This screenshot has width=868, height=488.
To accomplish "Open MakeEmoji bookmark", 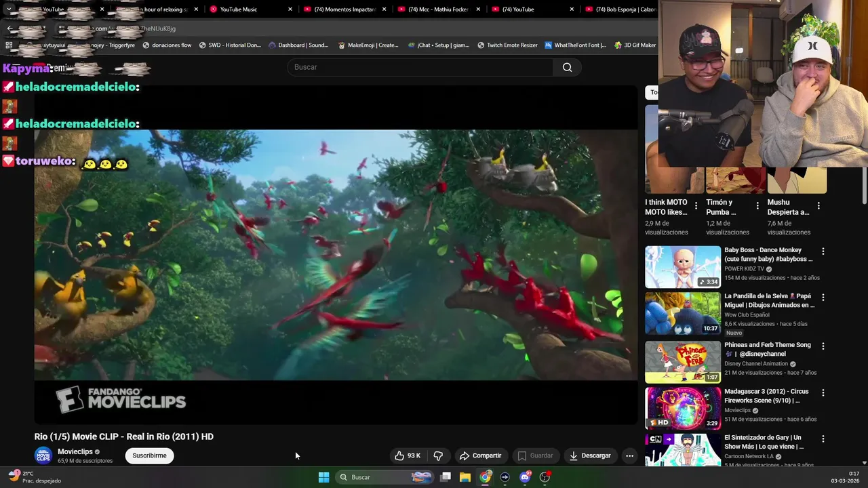I will pyautogui.click(x=368, y=45).
